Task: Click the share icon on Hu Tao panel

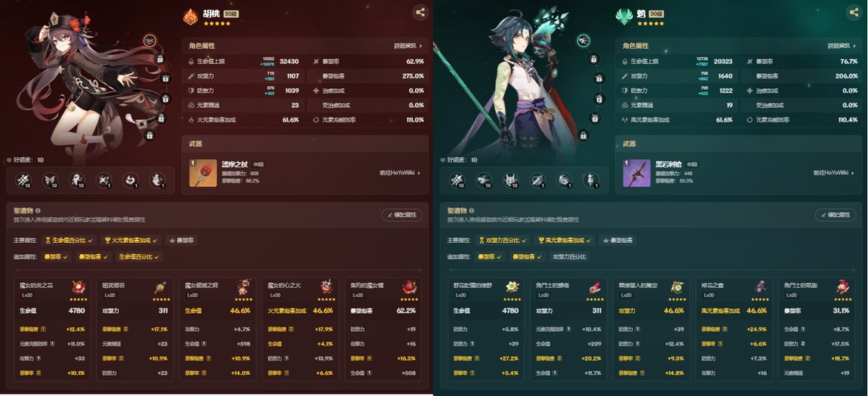Action: pyautogui.click(x=420, y=12)
